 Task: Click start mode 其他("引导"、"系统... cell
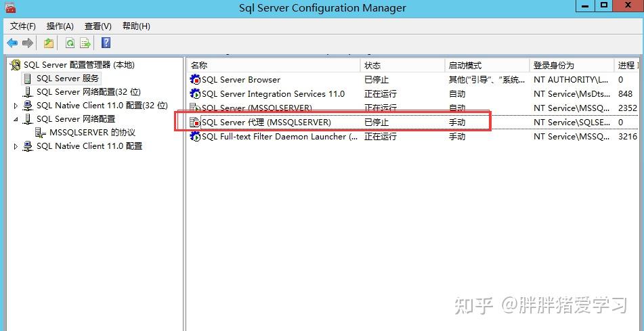click(487, 80)
